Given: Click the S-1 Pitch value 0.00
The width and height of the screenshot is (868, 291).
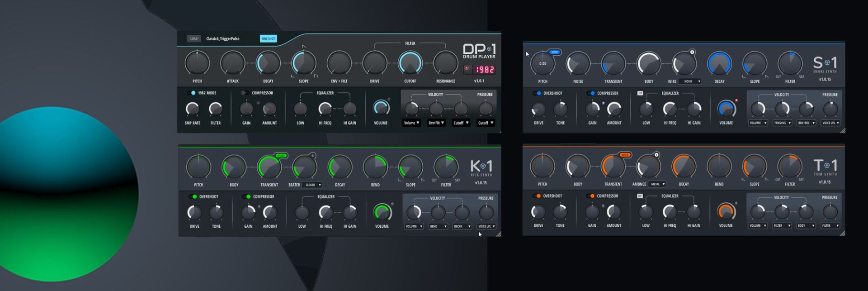Looking at the screenshot, I should point(542,64).
